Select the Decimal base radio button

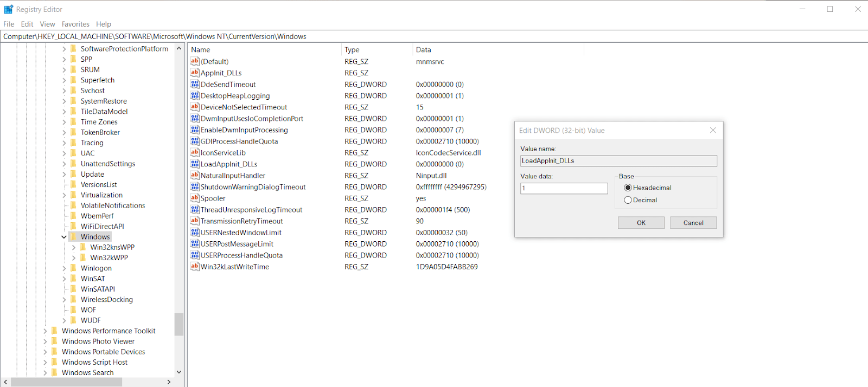[x=628, y=200]
